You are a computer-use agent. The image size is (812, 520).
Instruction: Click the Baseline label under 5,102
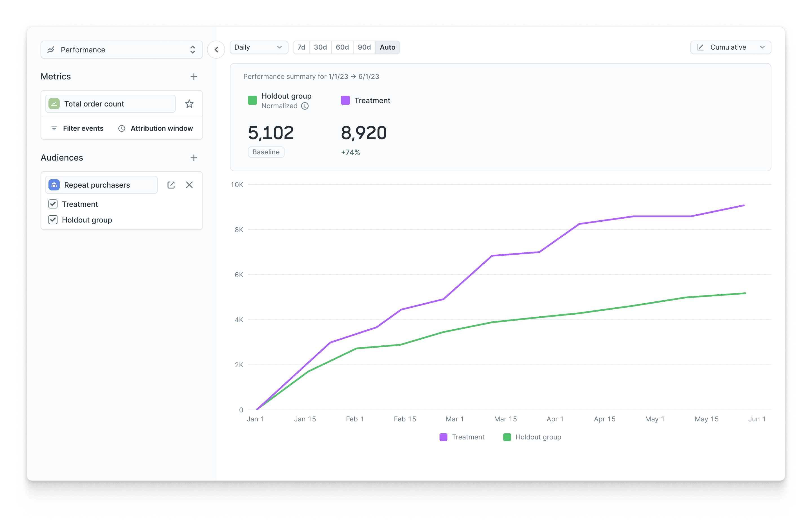click(266, 152)
